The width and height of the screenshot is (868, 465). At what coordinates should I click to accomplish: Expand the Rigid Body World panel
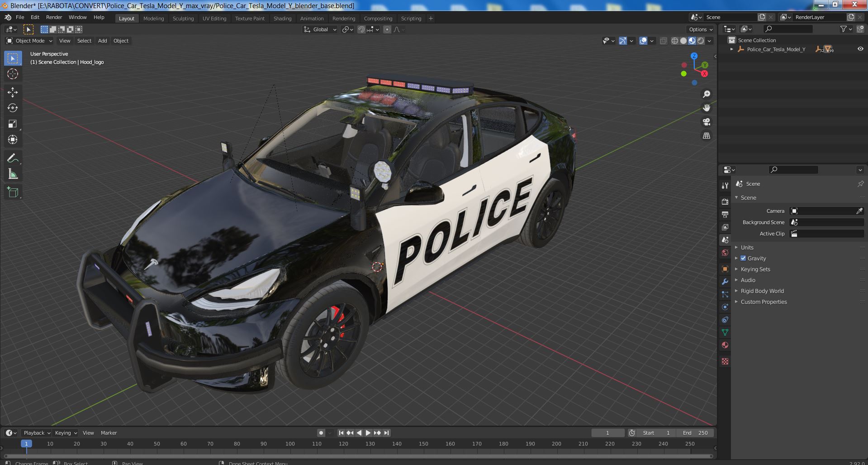(762, 291)
